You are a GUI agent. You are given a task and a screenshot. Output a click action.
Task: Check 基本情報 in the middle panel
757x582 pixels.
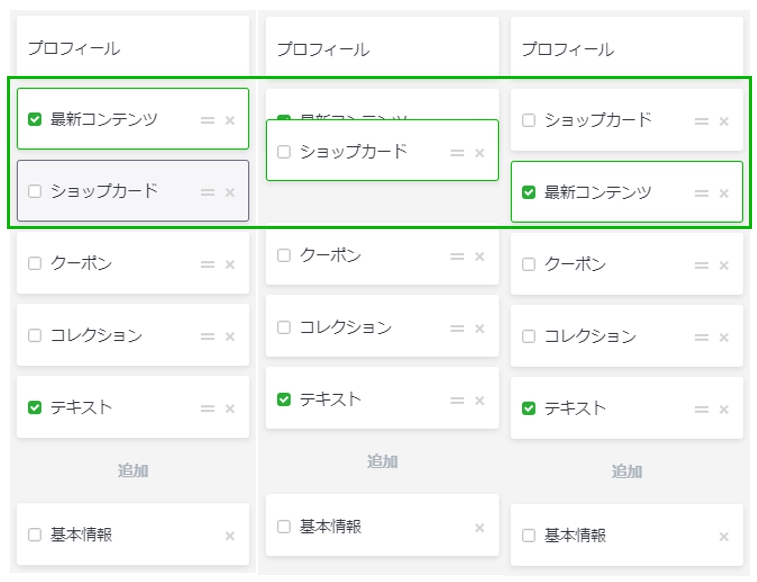[284, 526]
